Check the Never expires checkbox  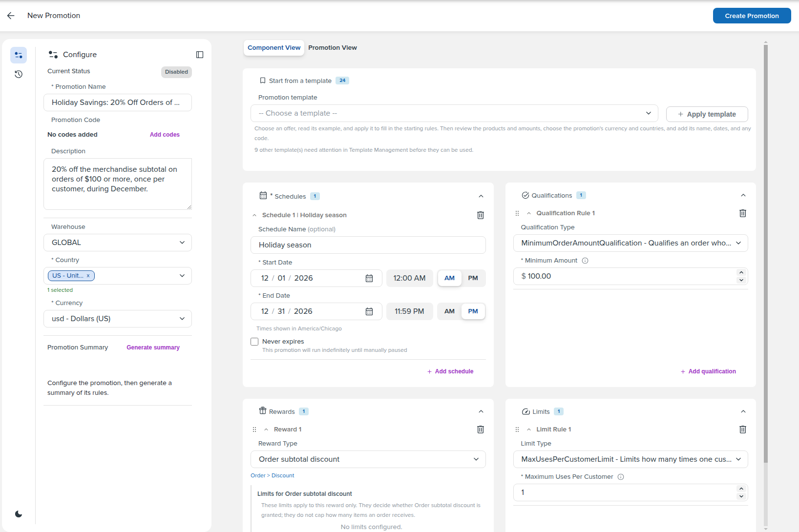click(x=254, y=342)
